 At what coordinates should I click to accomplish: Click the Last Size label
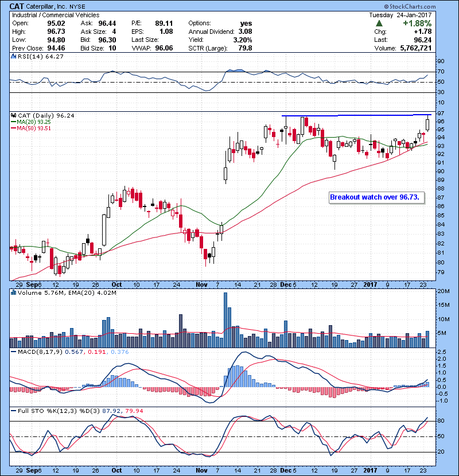point(145,40)
